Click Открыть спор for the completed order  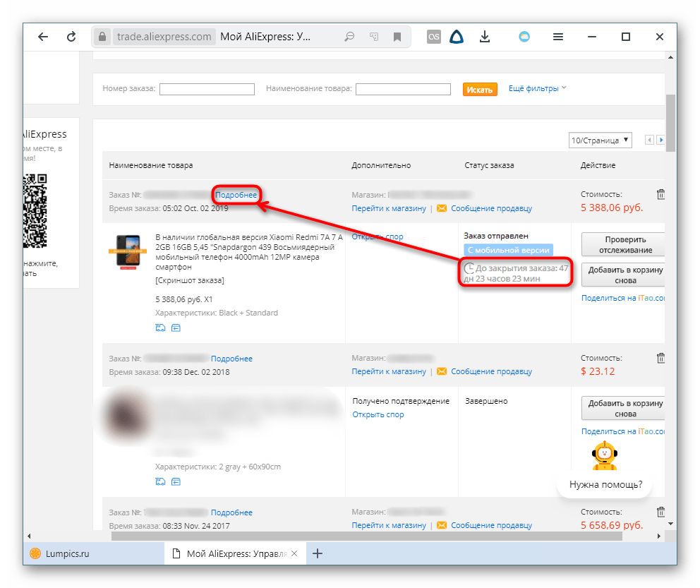click(378, 414)
